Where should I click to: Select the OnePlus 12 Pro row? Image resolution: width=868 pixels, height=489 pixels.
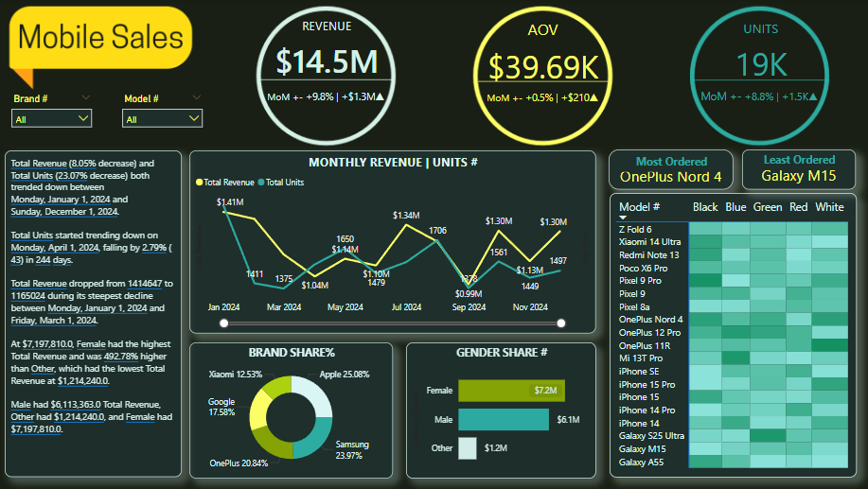click(x=733, y=332)
